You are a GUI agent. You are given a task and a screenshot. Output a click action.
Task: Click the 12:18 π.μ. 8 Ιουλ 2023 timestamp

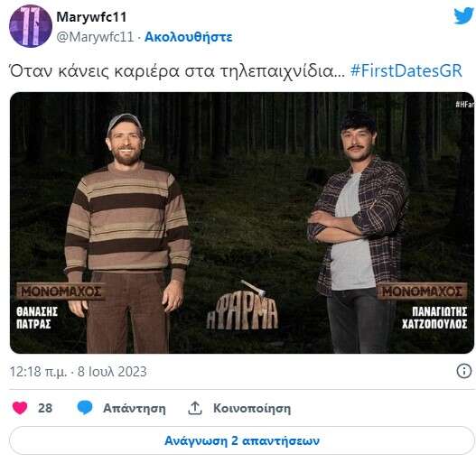[x=79, y=371]
